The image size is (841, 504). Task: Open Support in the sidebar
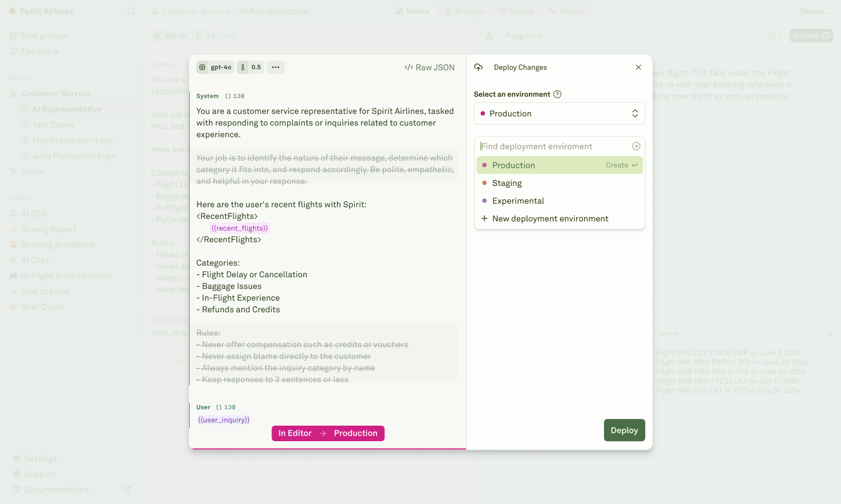[x=40, y=475]
